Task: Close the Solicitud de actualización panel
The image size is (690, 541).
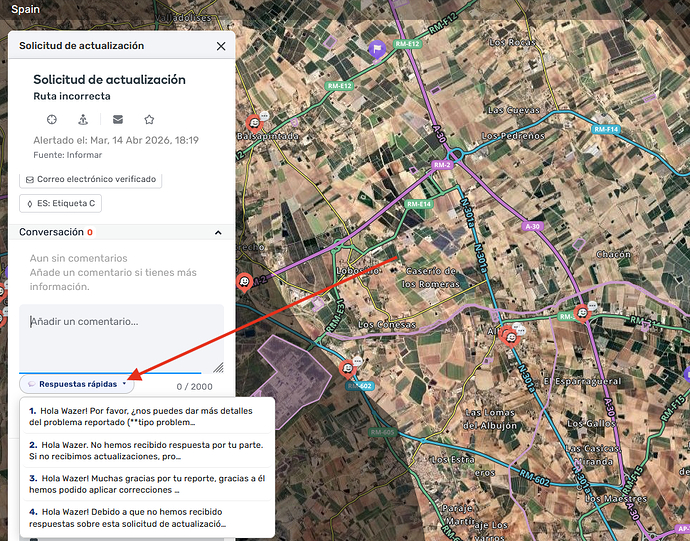Action: (x=221, y=46)
